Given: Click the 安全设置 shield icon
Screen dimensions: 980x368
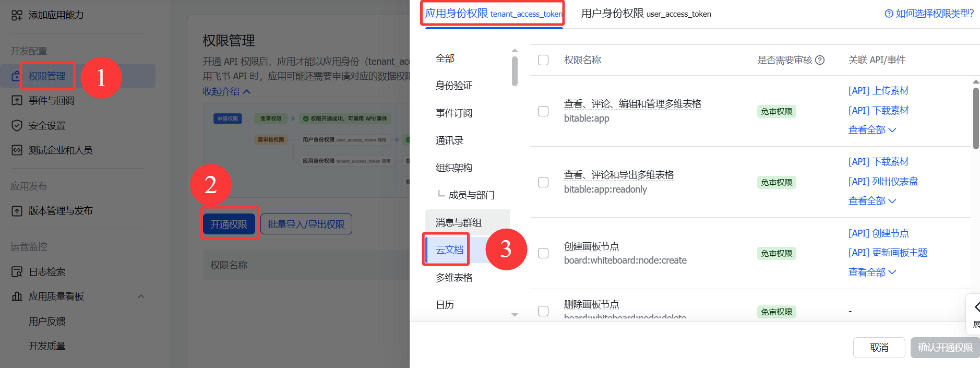Looking at the screenshot, I should [17, 125].
